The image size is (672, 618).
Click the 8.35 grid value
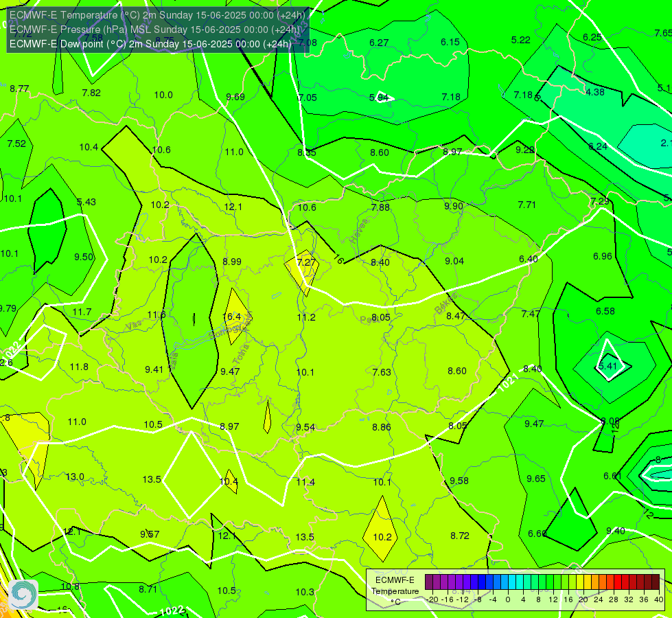[307, 152]
